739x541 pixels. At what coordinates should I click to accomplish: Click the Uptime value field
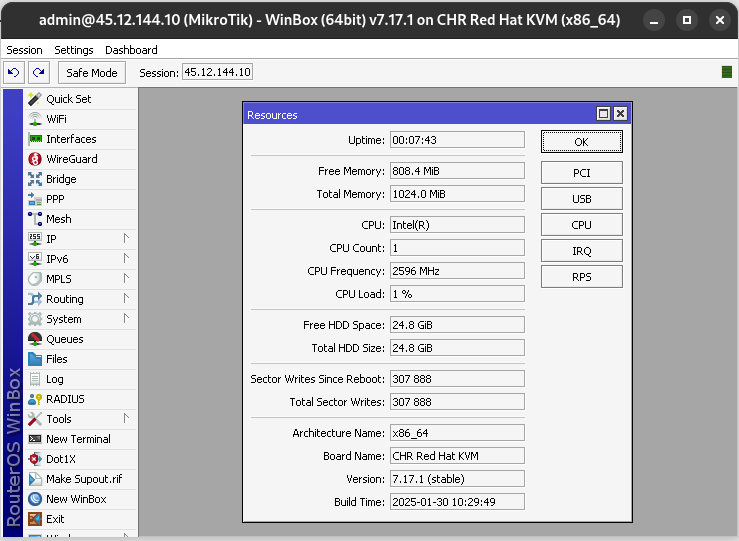coord(456,140)
